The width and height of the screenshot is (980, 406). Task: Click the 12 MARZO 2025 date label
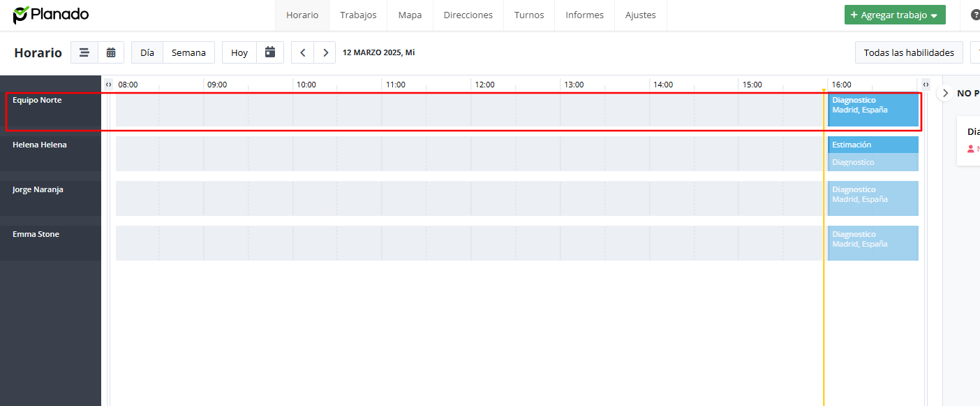(x=378, y=52)
